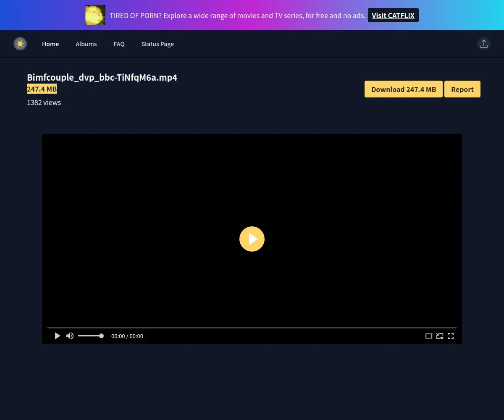The image size is (504, 420).
Task: Click the 00:00 / 00:00 time display
Action: [x=127, y=336]
